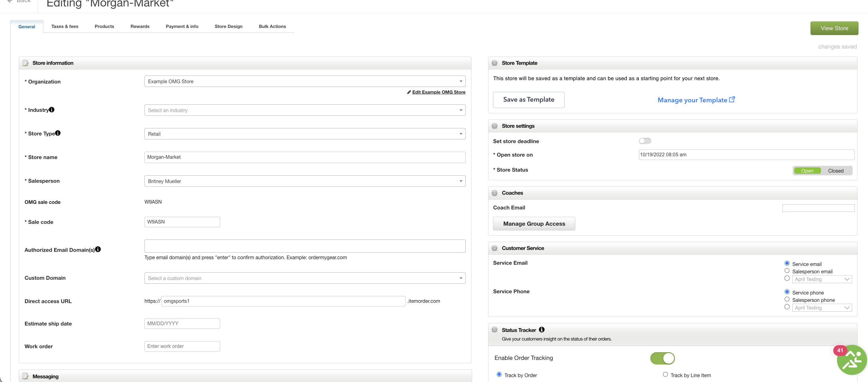Select the Service email radio button
Viewport: 868px width, 382px height.
(787, 263)
